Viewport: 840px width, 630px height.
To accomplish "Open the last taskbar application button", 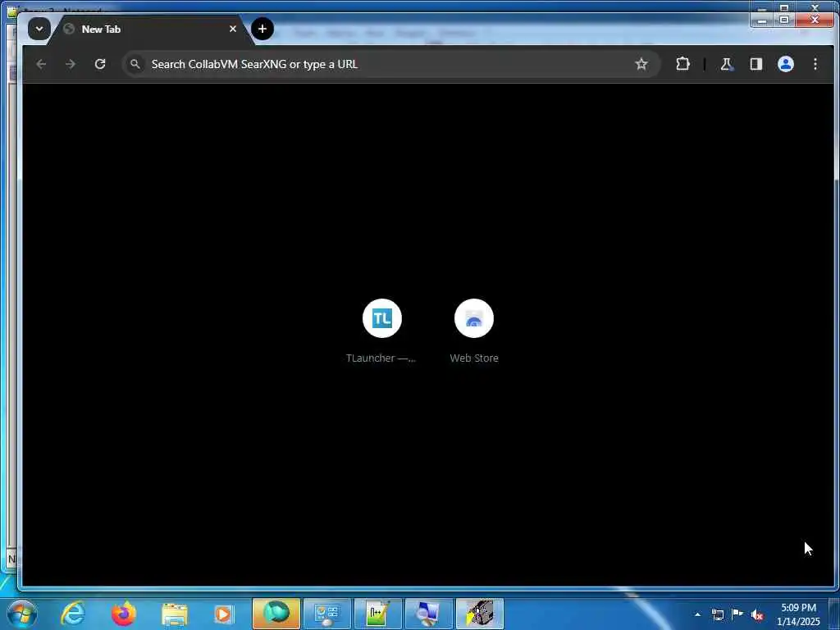I will pyautogui.click(x=479, y=614).
